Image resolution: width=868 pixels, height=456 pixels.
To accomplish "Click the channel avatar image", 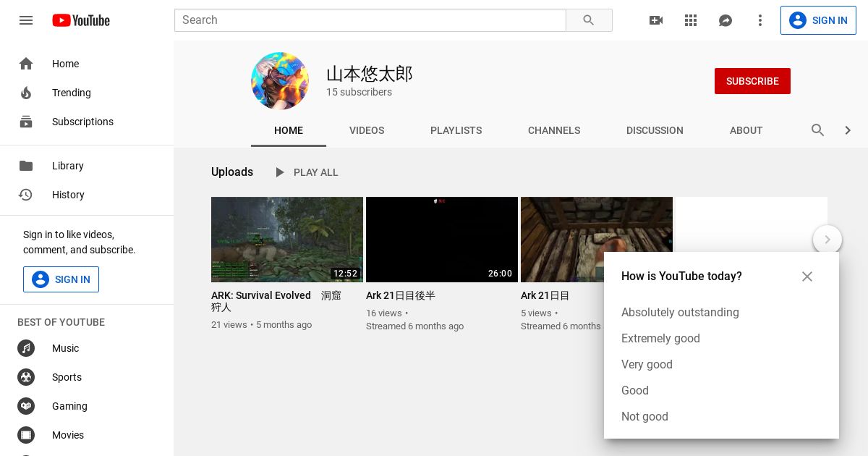I will [x=280, y=81].
